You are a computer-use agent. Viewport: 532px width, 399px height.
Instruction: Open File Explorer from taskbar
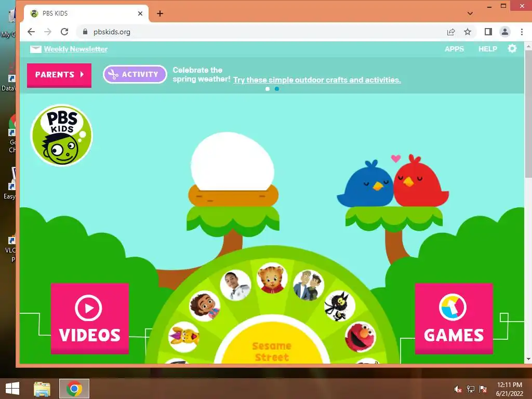coord(42,389)
